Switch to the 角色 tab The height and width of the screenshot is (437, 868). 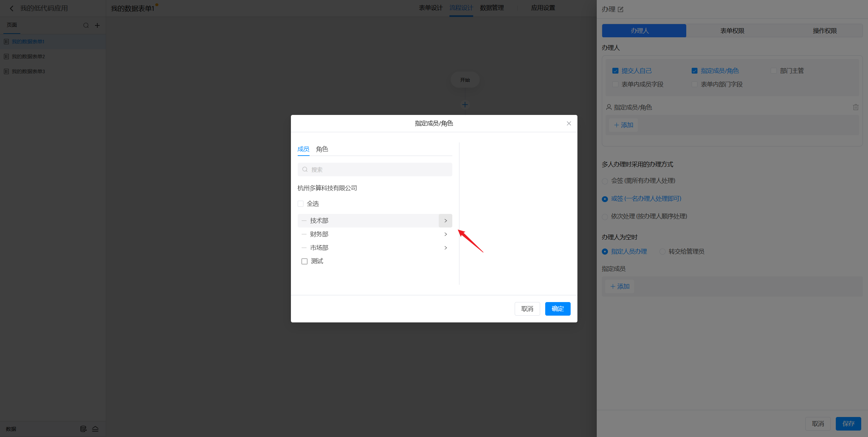pos(322,149)
